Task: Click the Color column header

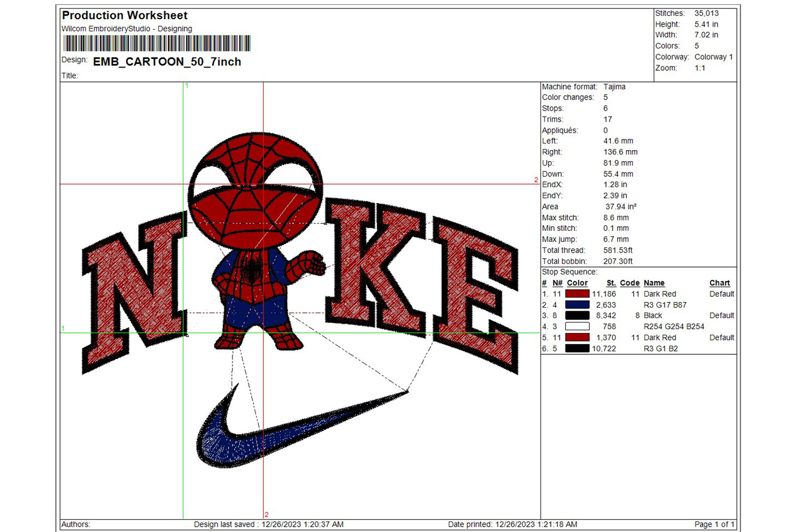Action: (x=577, y=283)
